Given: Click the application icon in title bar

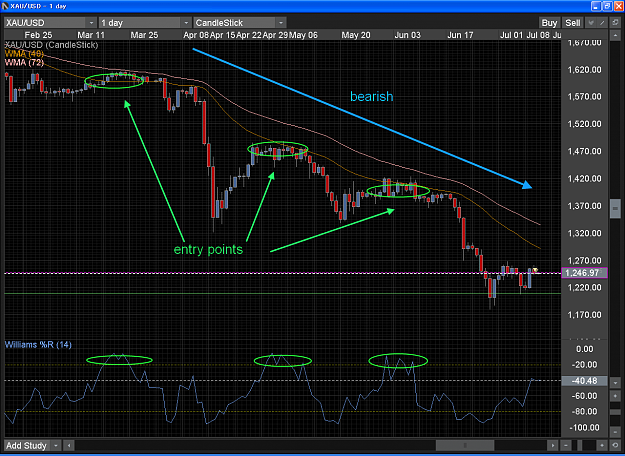Looking at the screenshot, I should click(6, 6).
